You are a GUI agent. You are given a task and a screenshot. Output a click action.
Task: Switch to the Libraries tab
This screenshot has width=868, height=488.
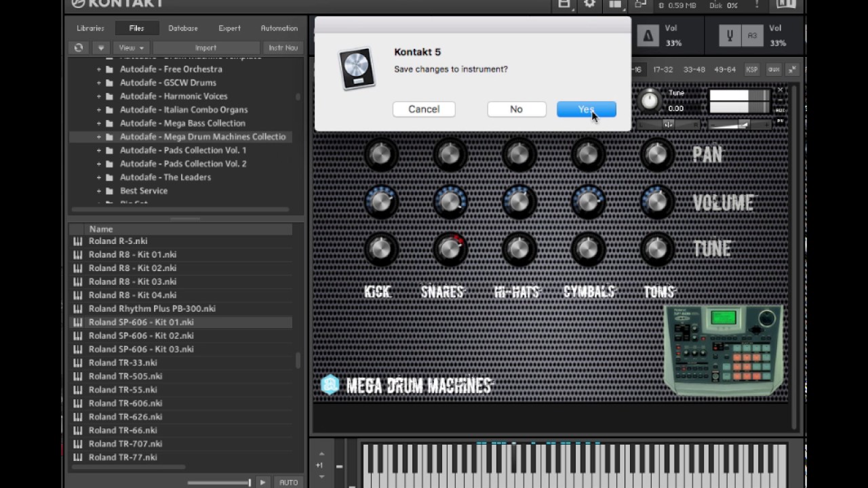click(90, 28)
